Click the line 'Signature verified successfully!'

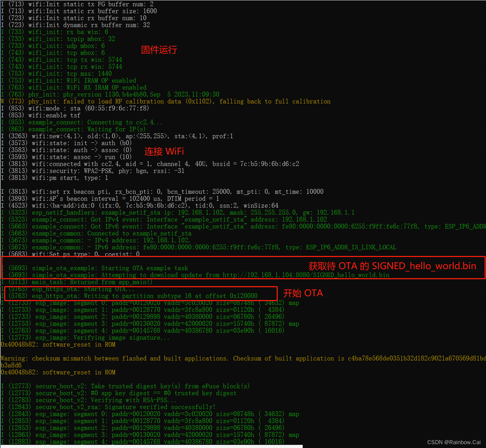108,407
